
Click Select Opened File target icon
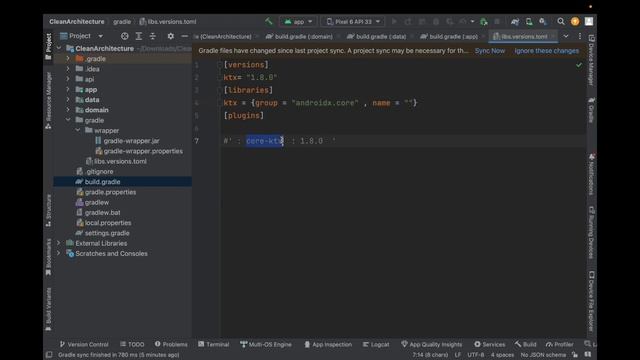coord(124,36)
